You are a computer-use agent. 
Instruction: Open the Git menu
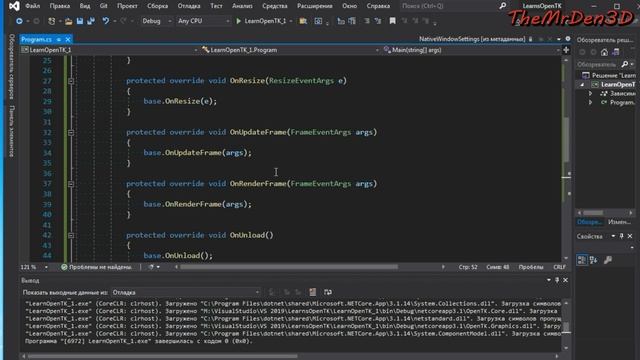(x=104, y=6)
